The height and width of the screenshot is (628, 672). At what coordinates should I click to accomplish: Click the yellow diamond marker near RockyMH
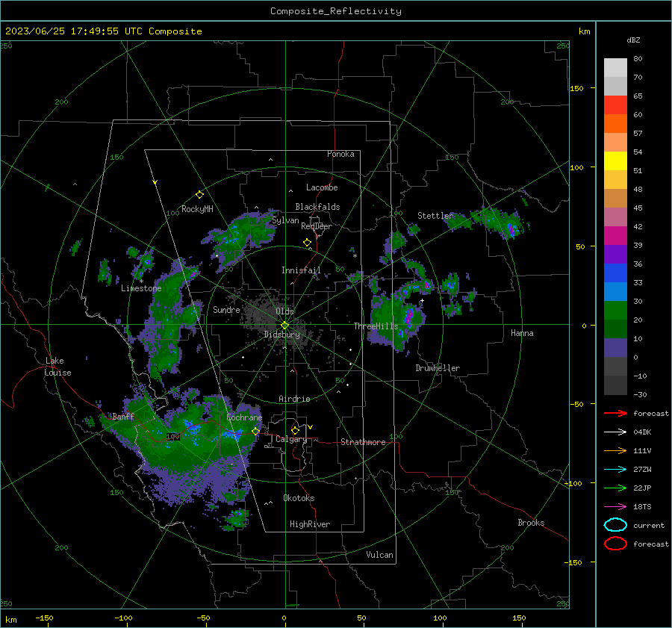click(199, 195)
